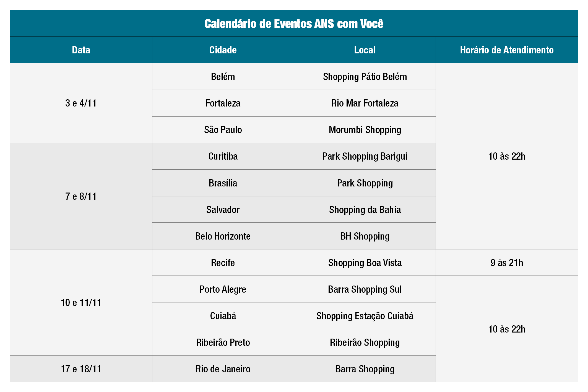Click the "Curitiba" city cell
Screen dimensions: 588x392
pos(223,156)
